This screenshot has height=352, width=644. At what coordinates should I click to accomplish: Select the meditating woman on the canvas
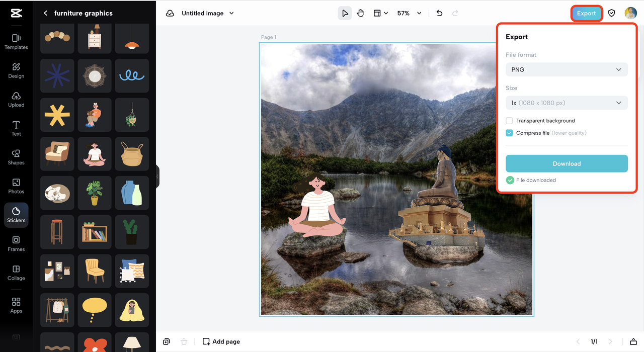point(317,206)
